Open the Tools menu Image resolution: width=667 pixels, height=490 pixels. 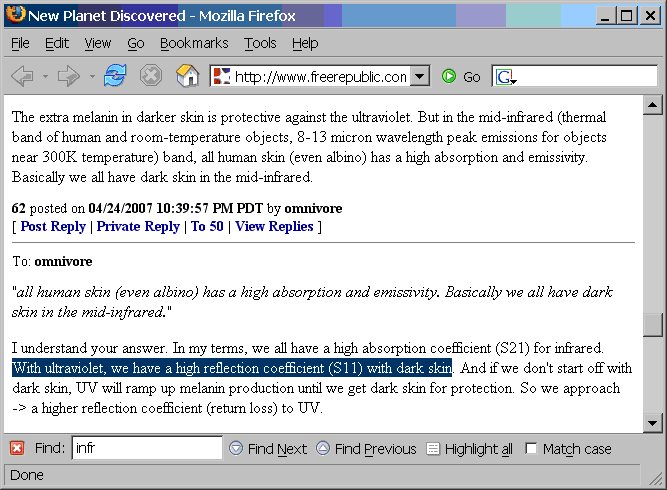260,43
